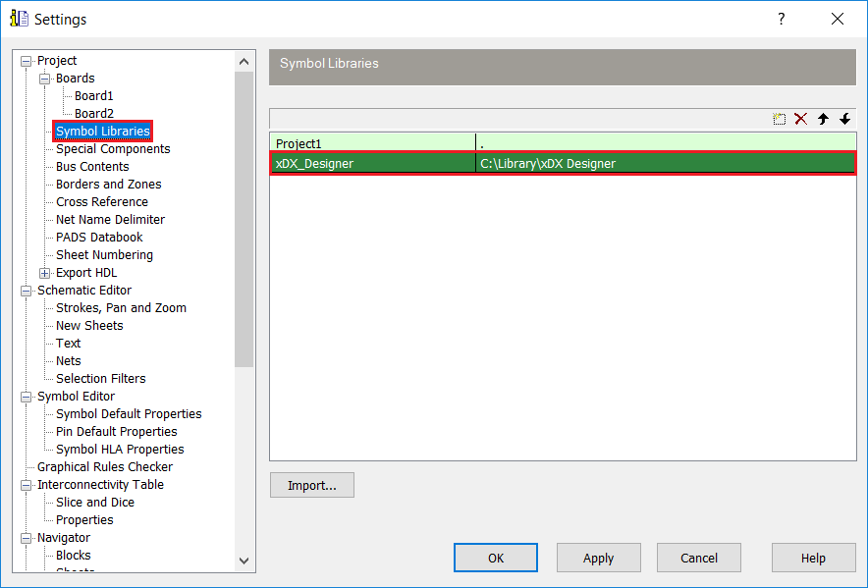Open Pin Default Properties
The height and width of the screenshot is (588, 868).
pyautogui.click(x=116, y=432)
